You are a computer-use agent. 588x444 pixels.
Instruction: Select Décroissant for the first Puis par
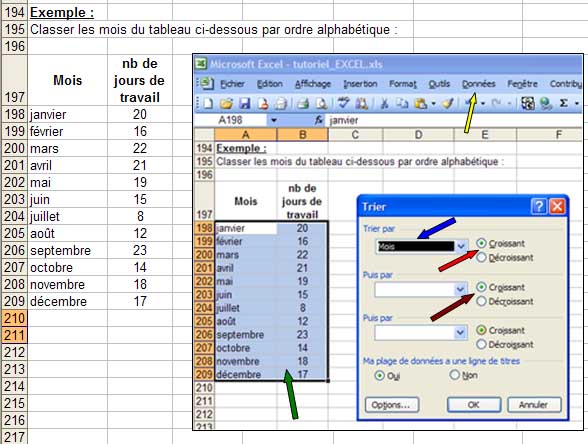481,301
